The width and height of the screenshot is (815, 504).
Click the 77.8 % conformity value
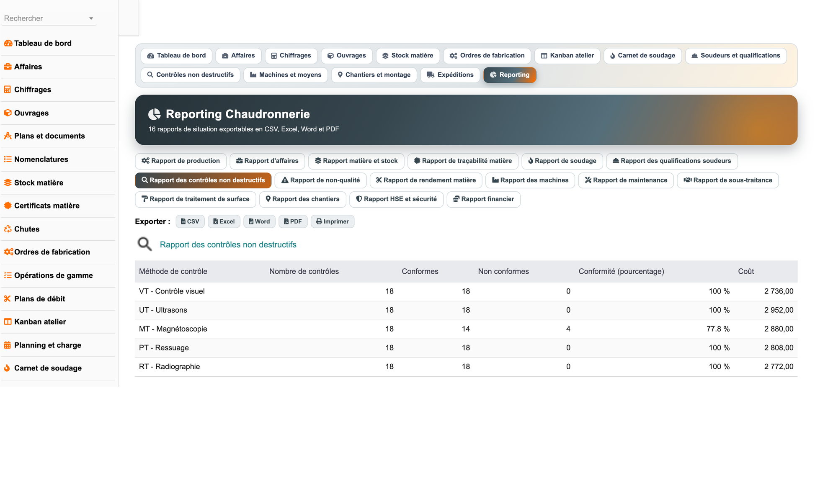tap(718, 329)
